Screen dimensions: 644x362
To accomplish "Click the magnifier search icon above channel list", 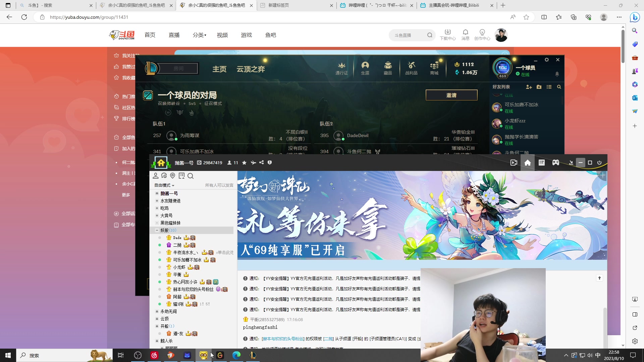I will (191, 176).
